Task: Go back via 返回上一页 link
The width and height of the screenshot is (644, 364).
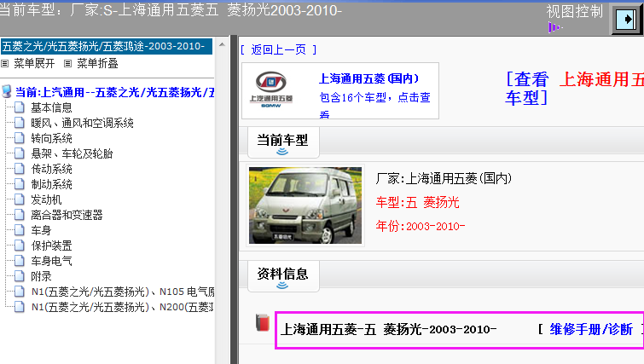Action: click(278, 49)
